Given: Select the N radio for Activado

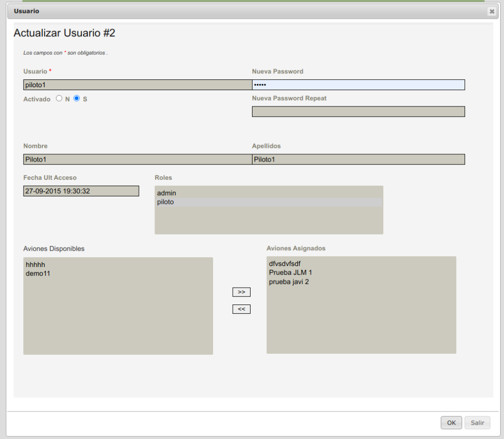Looking at the screenshot, I should click(59, 99).
